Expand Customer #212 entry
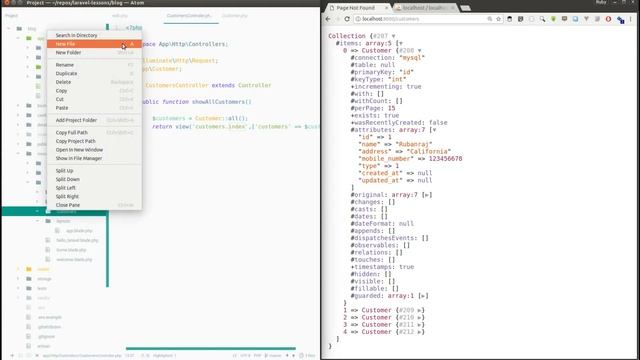 pyautogui.click(x=419, y=332)
